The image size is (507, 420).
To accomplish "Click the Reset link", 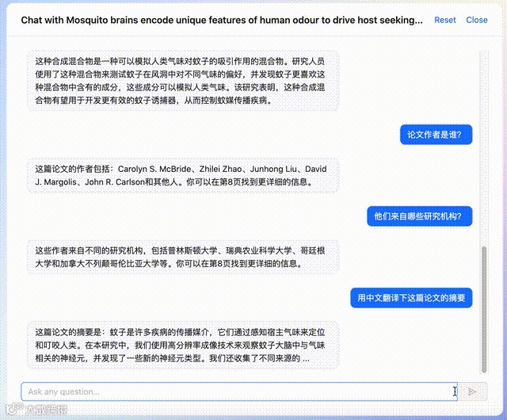I will tap(445, 20).
